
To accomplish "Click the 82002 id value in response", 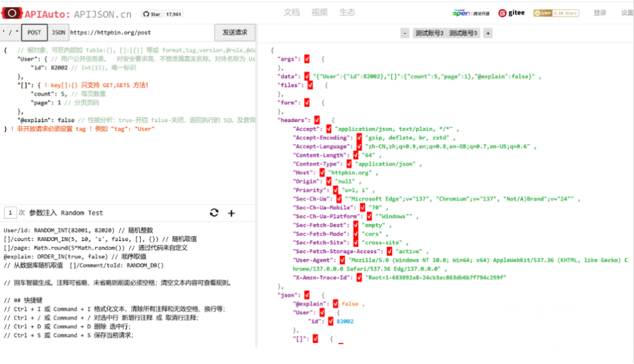I will pyautogui.click(x=345, y=321).
